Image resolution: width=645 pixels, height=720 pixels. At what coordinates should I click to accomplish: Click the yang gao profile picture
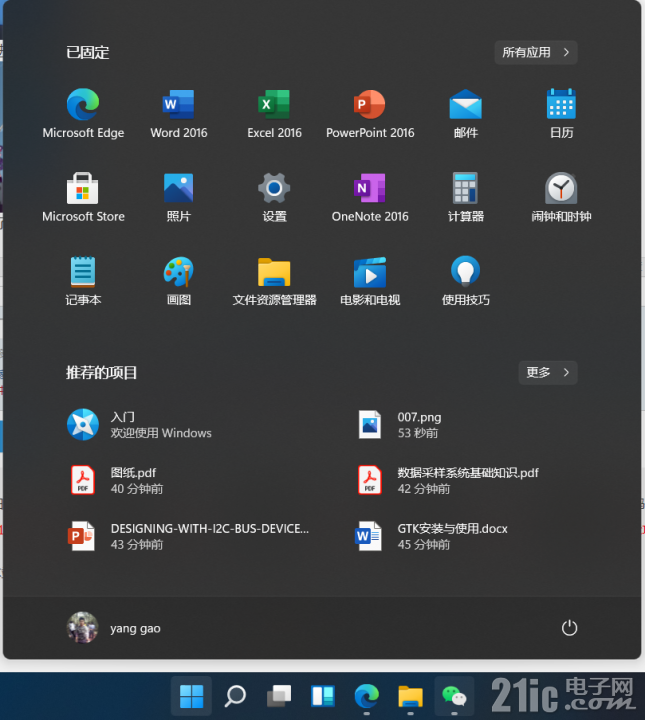[83, 628]
